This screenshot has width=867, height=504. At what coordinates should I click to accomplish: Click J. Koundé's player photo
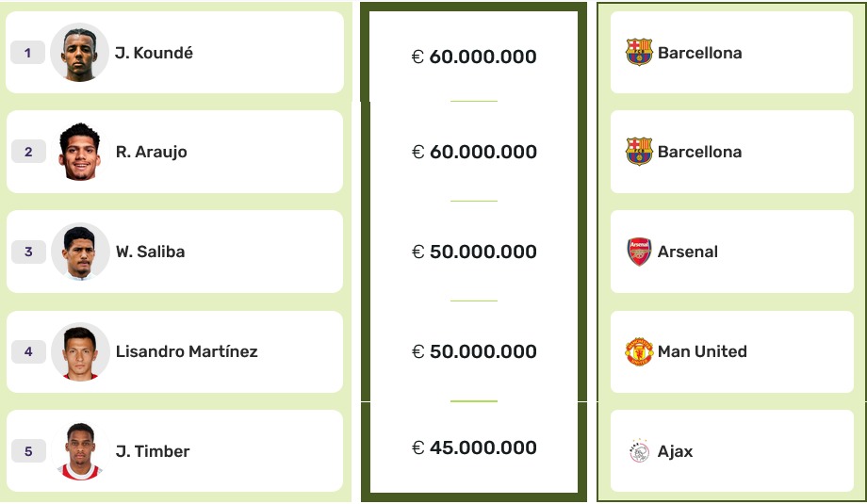point(80,53)
